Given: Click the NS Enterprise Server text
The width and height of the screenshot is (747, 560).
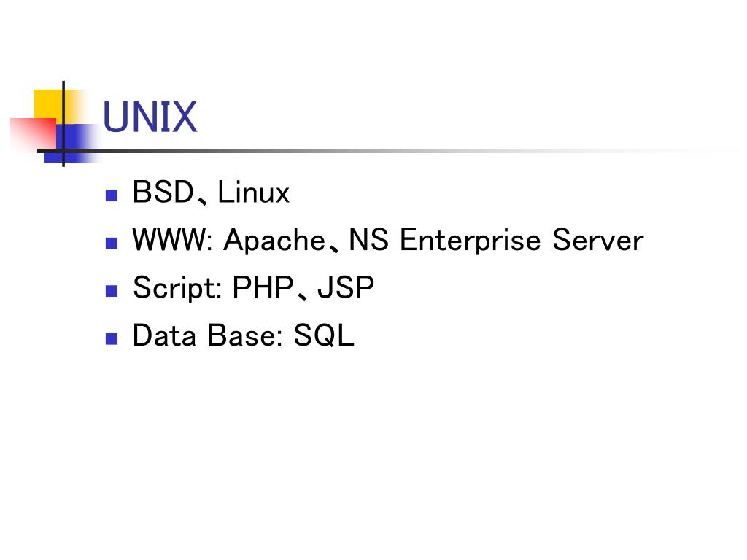Looking at the screenshot, I should pos(496,239).
